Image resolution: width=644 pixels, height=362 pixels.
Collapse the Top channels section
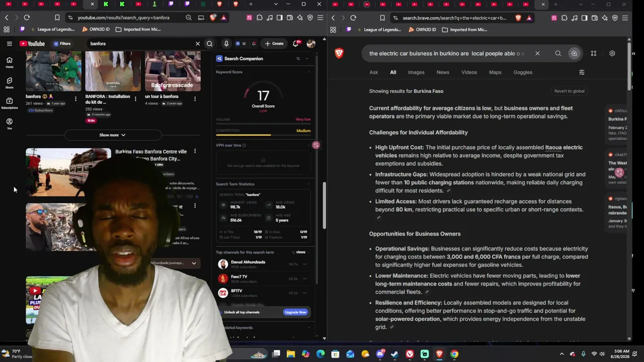point(309,252)
